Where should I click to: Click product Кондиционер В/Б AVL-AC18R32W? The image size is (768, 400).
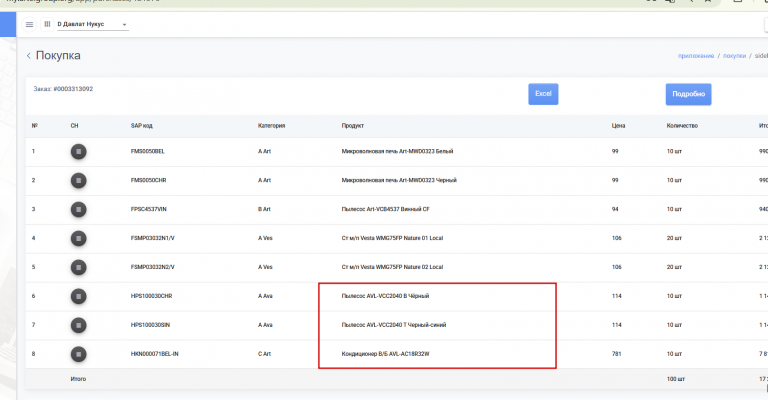click(x=385, y=353)
